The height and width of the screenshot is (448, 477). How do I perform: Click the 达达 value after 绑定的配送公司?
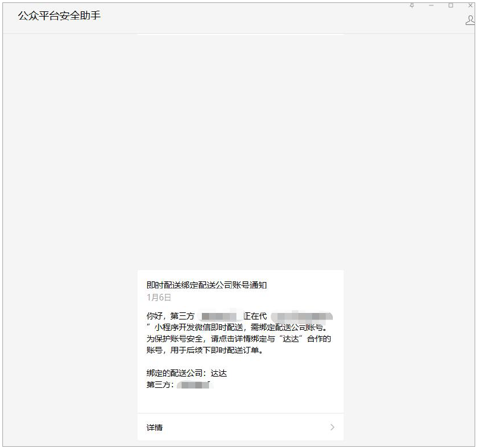click(x=219, y=373)
